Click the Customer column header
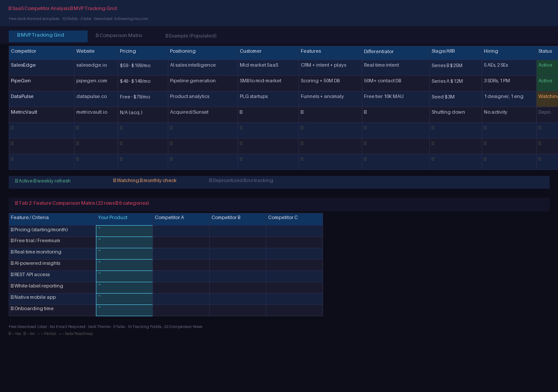558x392 pixels. point(268,53)
